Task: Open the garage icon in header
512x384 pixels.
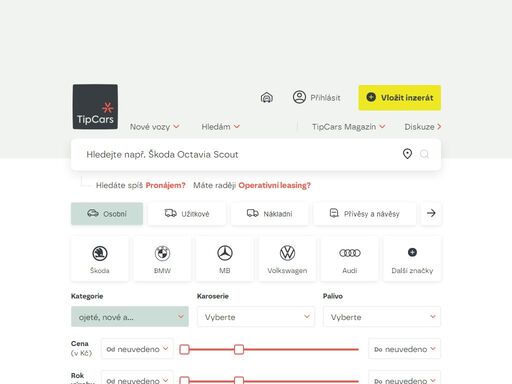Action: (266, 98)
